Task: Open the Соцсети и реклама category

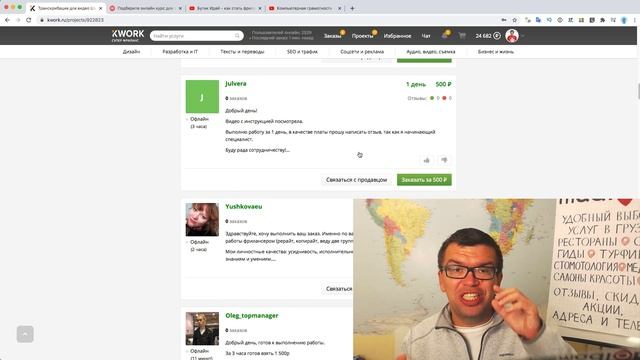Action: pos(362,52)
